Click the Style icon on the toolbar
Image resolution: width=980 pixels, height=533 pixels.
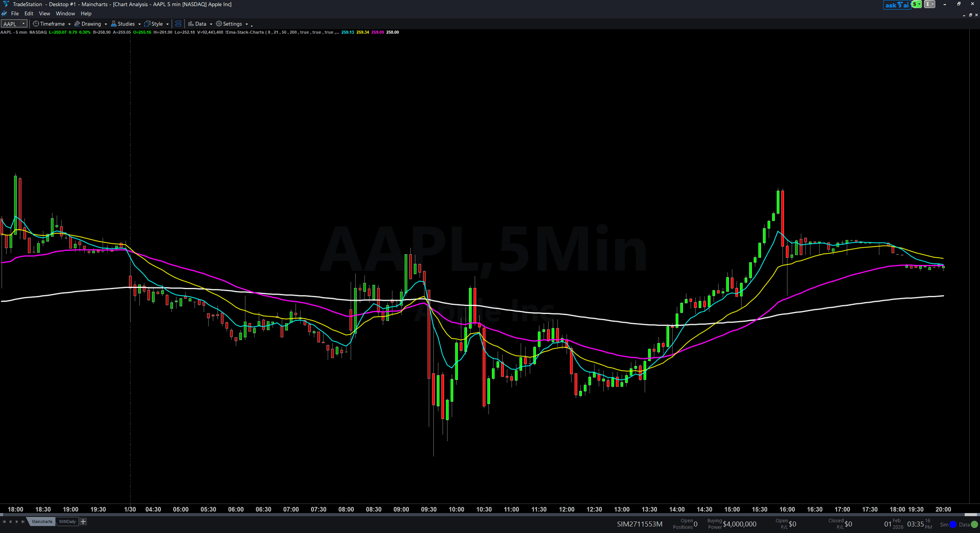pos(146,23)
